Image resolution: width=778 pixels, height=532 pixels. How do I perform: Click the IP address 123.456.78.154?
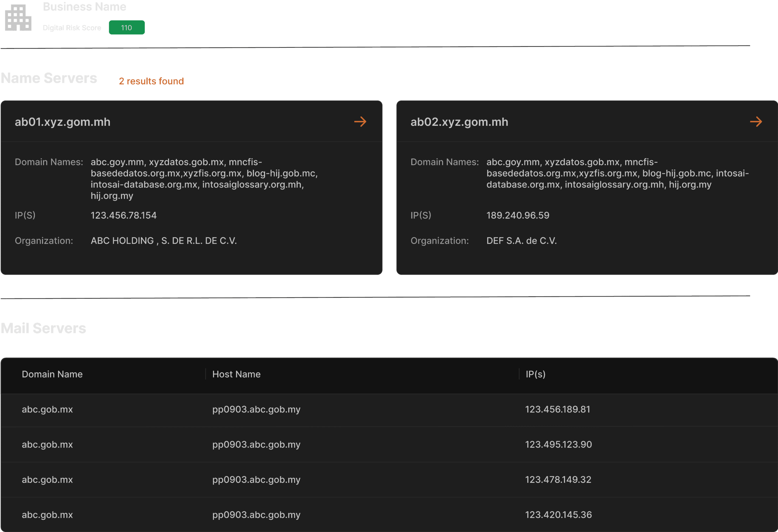click(123, 215)
